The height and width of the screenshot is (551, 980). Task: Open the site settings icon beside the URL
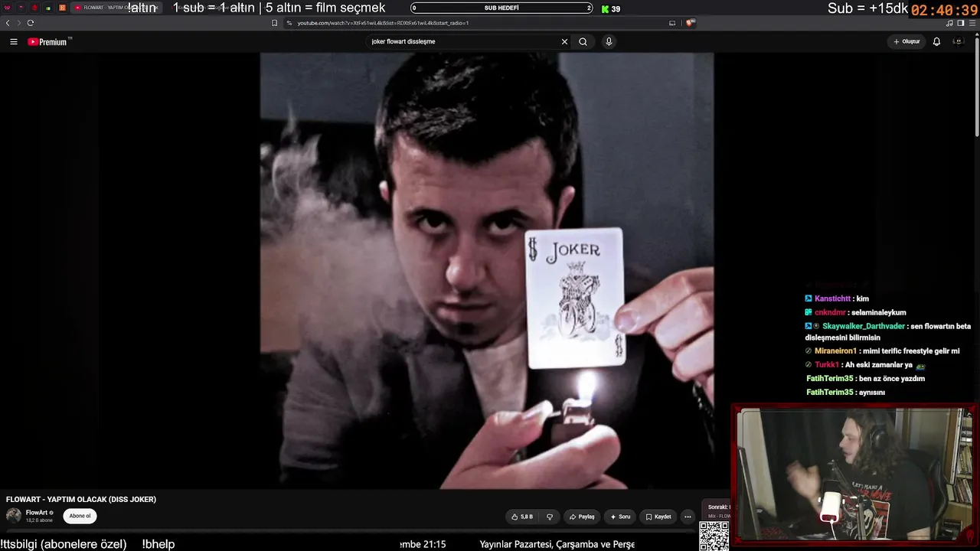[289, 23]
